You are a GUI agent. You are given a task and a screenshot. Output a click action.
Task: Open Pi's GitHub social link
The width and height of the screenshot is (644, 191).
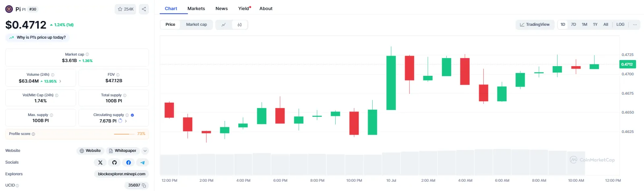click(114, 162)
